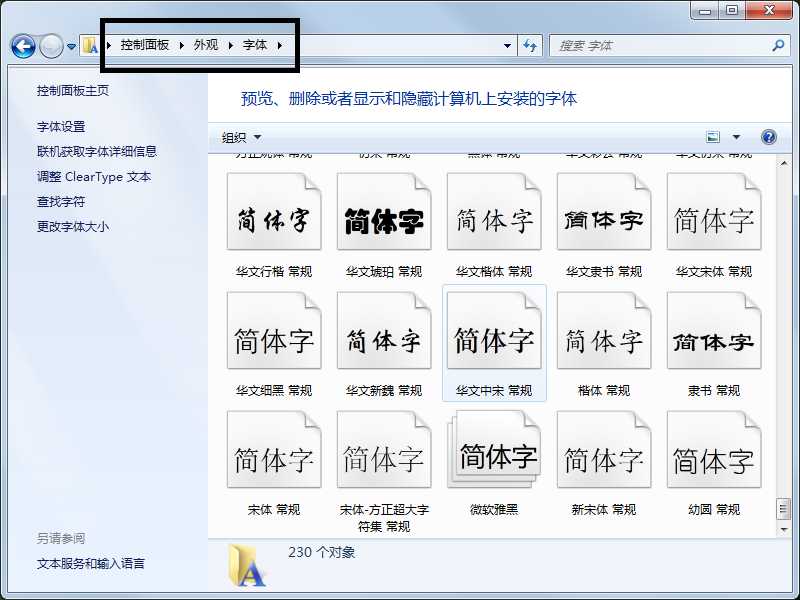Open 调整 ClearType 文本 link
This screenshot has height=600, width=800.
(94, 177)
